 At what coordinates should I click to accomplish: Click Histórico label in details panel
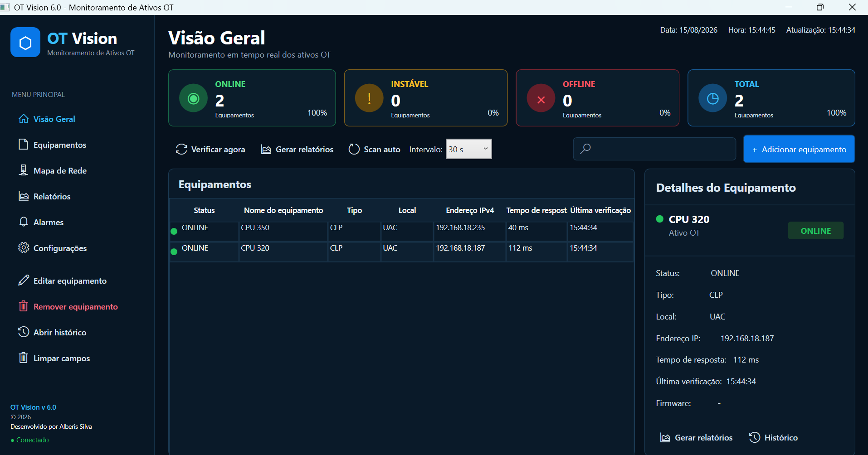[781, 438]
